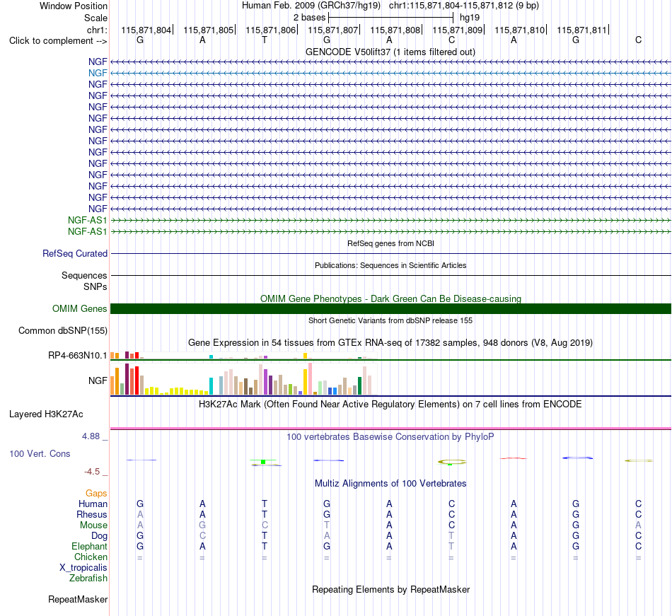
Task: Click the green PhyloP conservation mark
Action: 263,462
